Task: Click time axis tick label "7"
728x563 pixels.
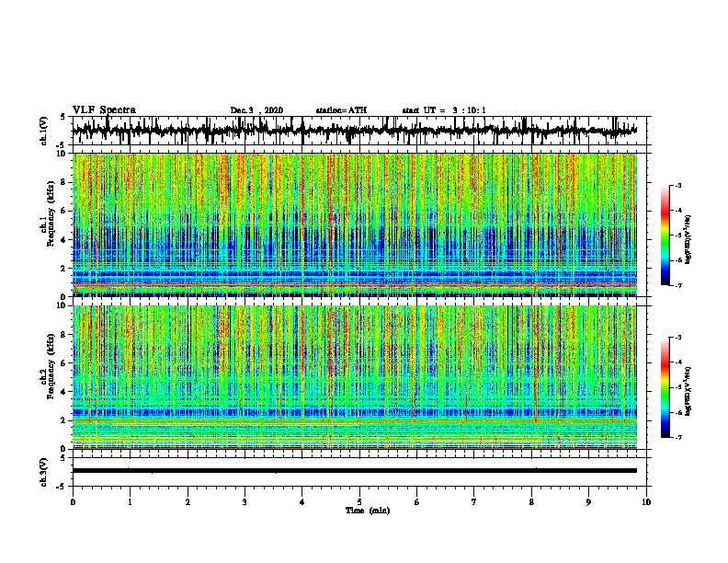Action: tap(474, 502)
